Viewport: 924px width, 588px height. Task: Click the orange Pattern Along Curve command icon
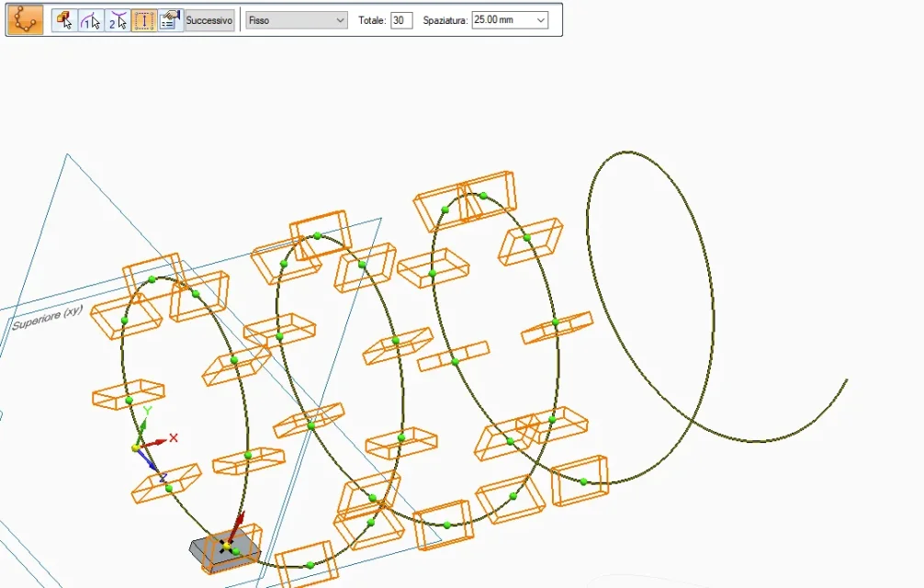(x=24, y=19)
